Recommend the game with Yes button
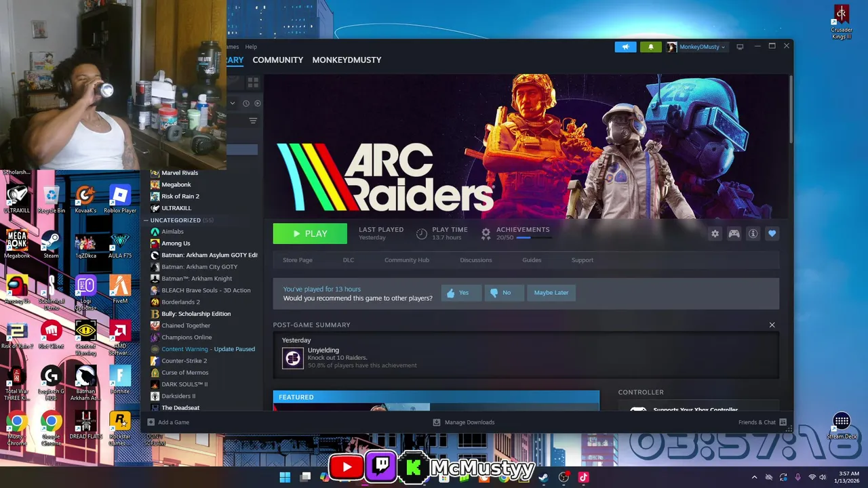 (461, 293)
